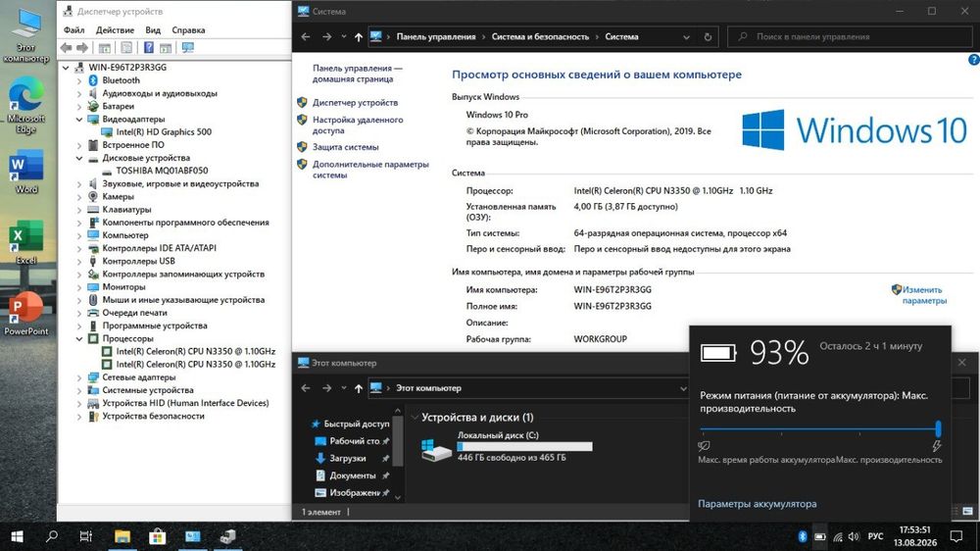
Task: Click the search field 'Поиск в панели управления'
Action: [850, 37]
